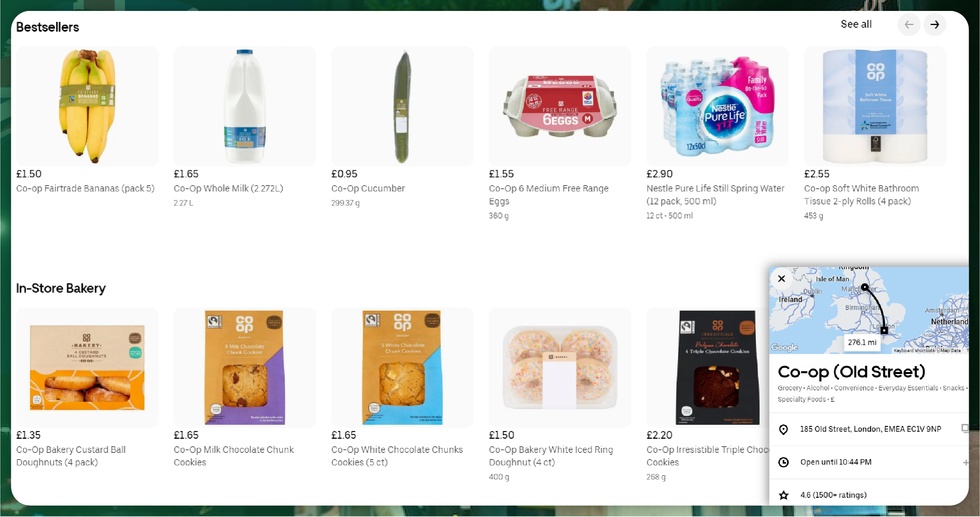Screen dimensions: 980x517
Task: Click the map distance label 276.1 mi
Action: (x=862, y=343)
